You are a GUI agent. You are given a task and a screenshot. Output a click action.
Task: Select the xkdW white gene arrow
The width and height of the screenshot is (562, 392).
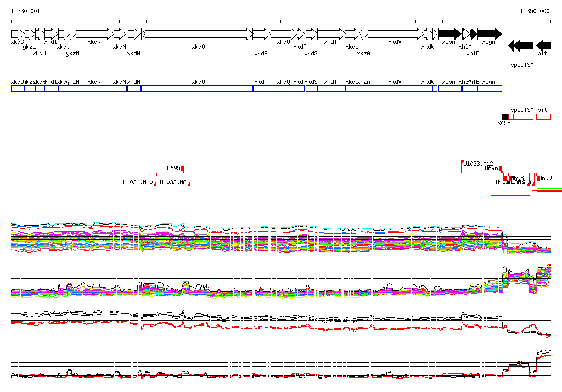(428, 34)
